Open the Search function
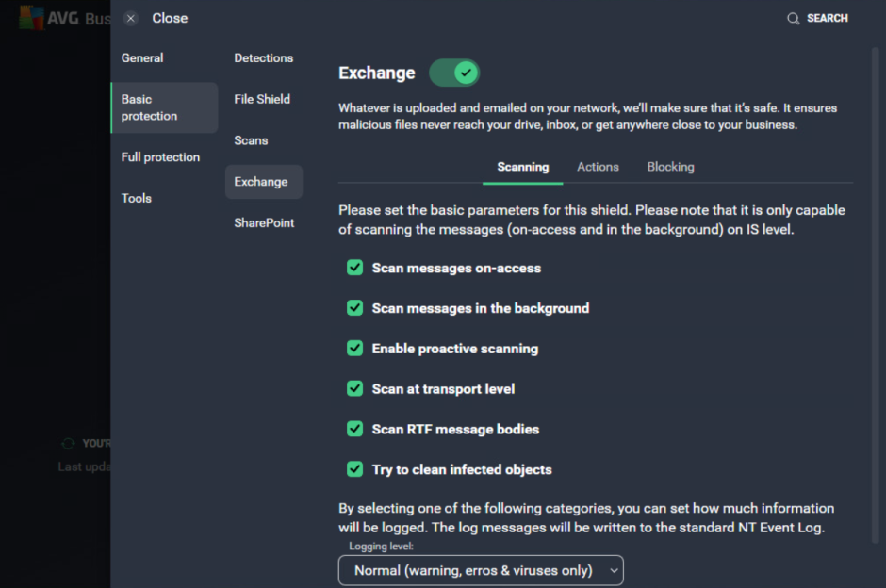886x588 pixels. point(816,17)
